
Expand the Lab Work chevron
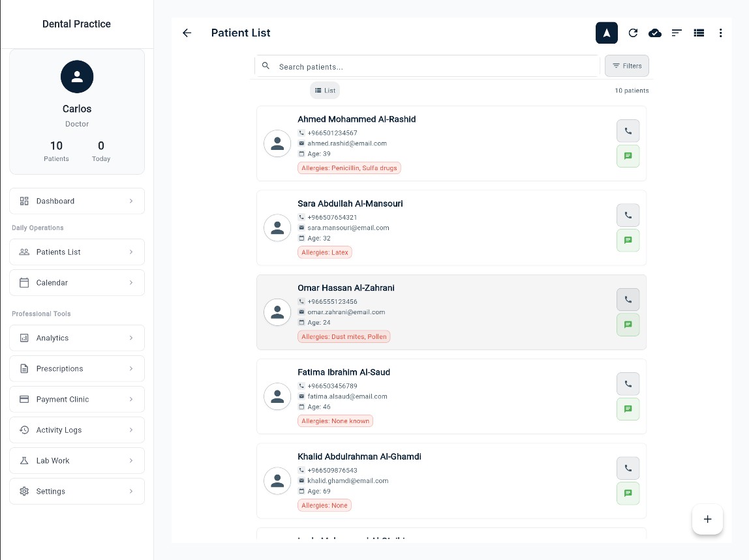131,461
